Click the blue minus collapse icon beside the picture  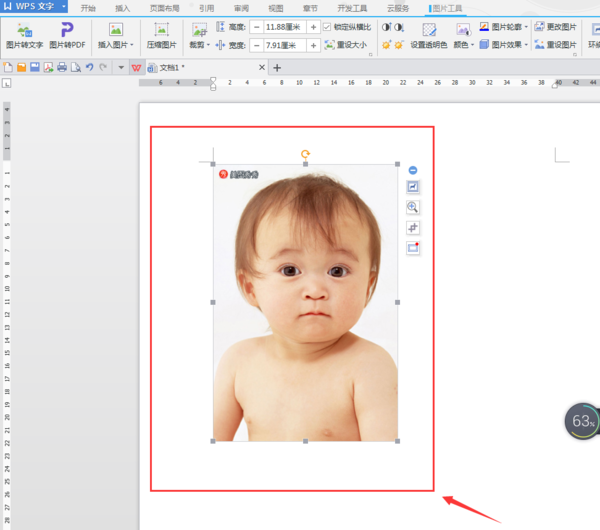point(413,170)
